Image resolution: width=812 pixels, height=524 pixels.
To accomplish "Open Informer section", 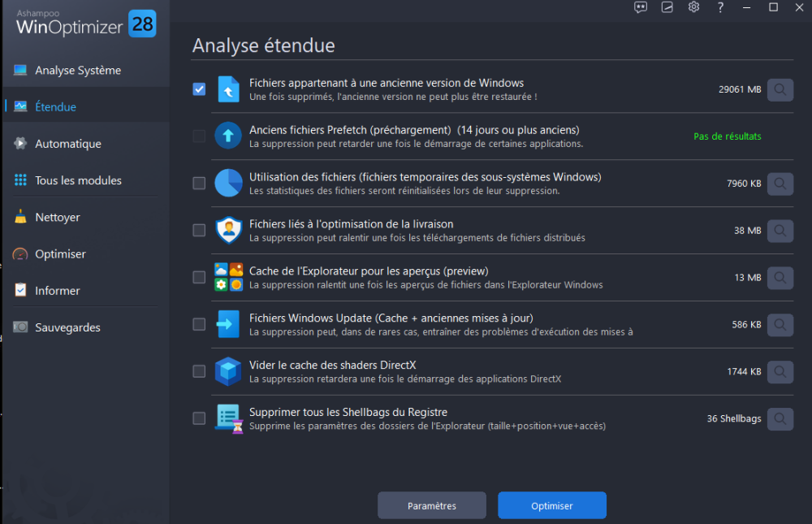I will [x=86, y=290].
